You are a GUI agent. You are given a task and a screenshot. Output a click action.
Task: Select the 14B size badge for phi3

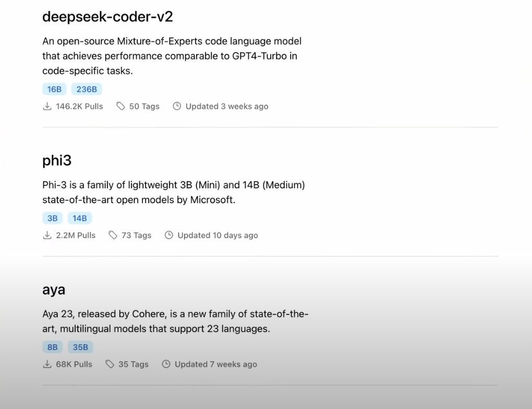[80, 218]
